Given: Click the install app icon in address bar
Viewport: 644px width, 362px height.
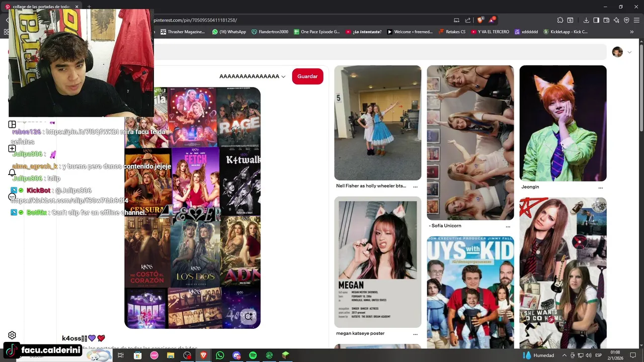Looking at the screenshot, I should (456, 20).
